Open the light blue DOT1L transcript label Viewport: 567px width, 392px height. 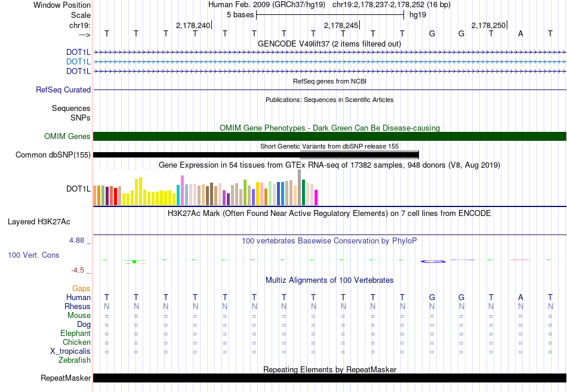point(78,62)
